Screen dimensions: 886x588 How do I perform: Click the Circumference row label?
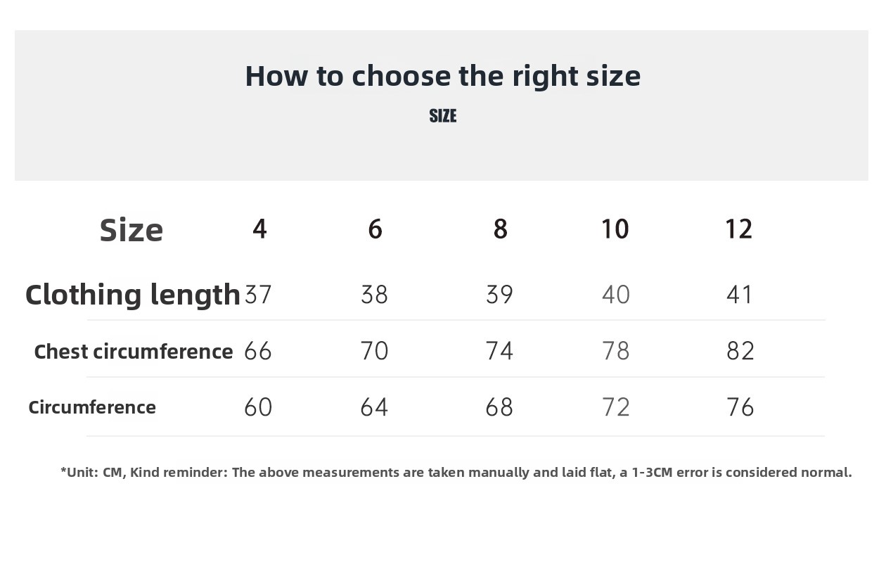[92, 407]
